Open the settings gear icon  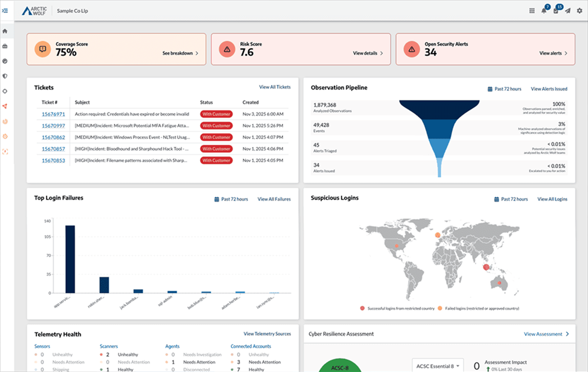pyautogui.click(x=579, y=11)
